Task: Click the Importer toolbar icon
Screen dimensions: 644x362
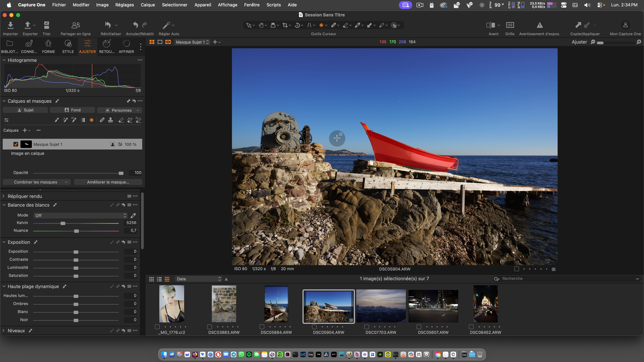Action: pos(10,25)
